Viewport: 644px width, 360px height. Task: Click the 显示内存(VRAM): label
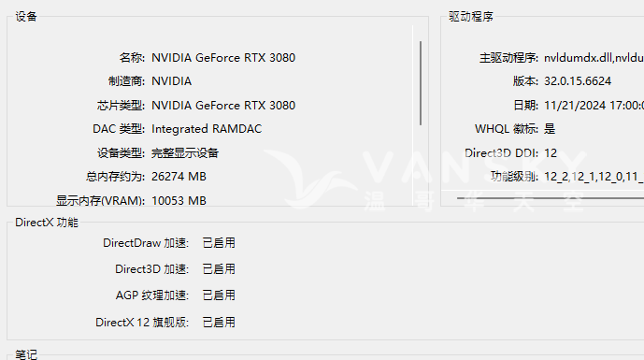[x=101, y=200]
